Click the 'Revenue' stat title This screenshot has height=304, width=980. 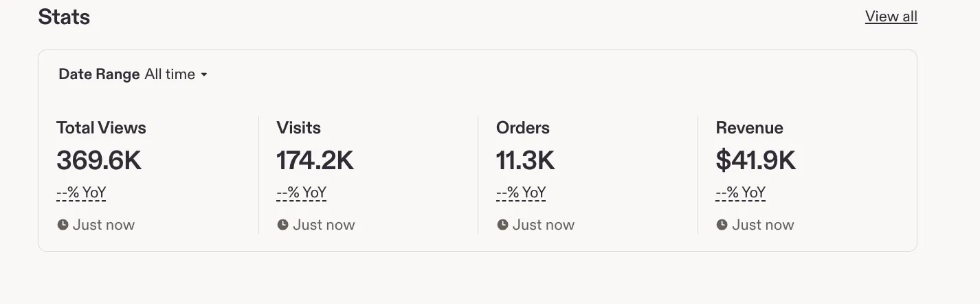(750, 128)
